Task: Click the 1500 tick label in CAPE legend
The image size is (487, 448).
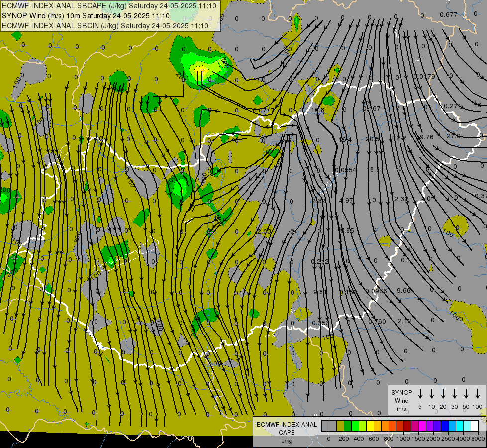Action: click(418, 439)
